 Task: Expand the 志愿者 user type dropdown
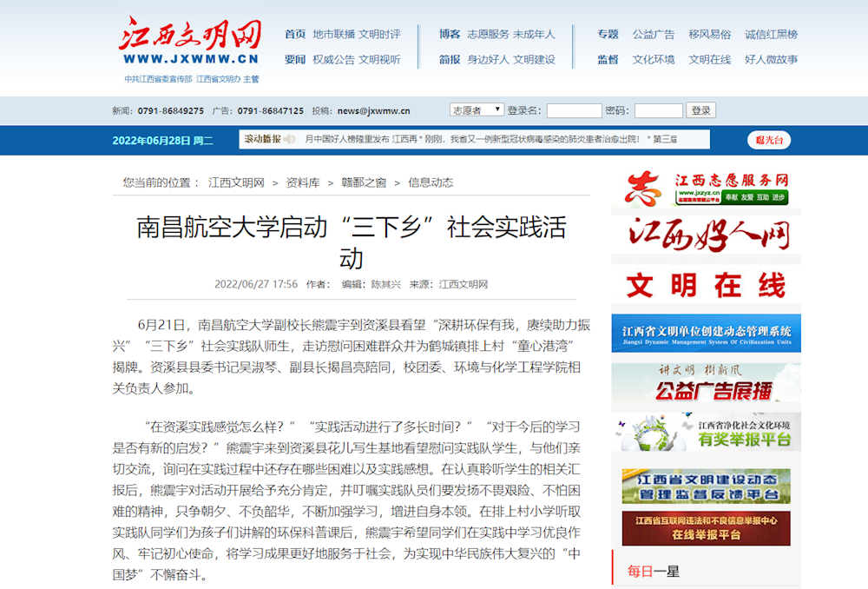coord(477,110)
